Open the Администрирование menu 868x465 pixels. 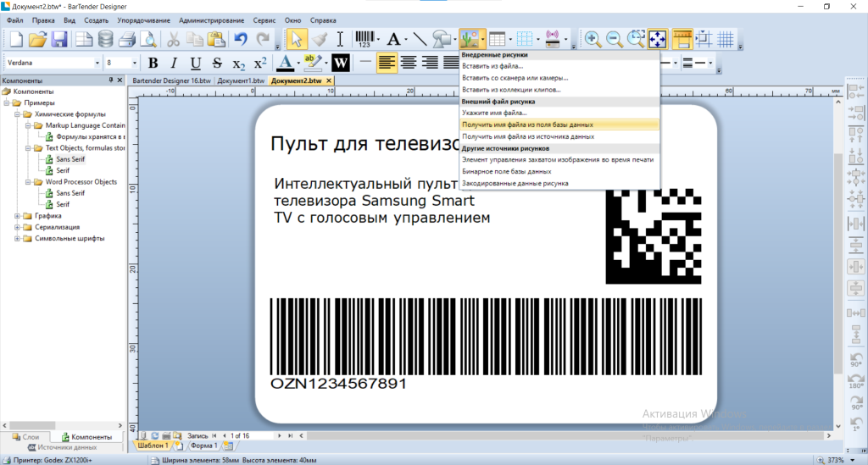pyautogui.click(x=211, y=20)
